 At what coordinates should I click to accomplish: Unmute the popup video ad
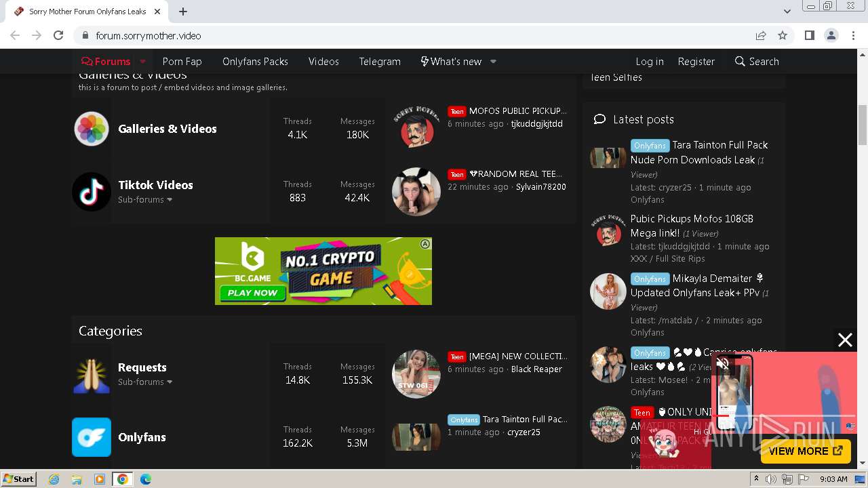[x=723, y=364]
